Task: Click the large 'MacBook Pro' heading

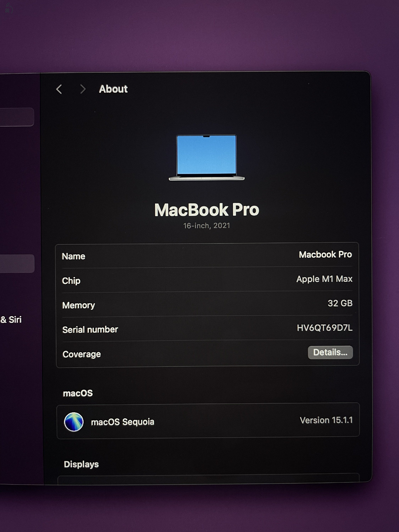Action: pyautogui.click(x=207, y=210)
